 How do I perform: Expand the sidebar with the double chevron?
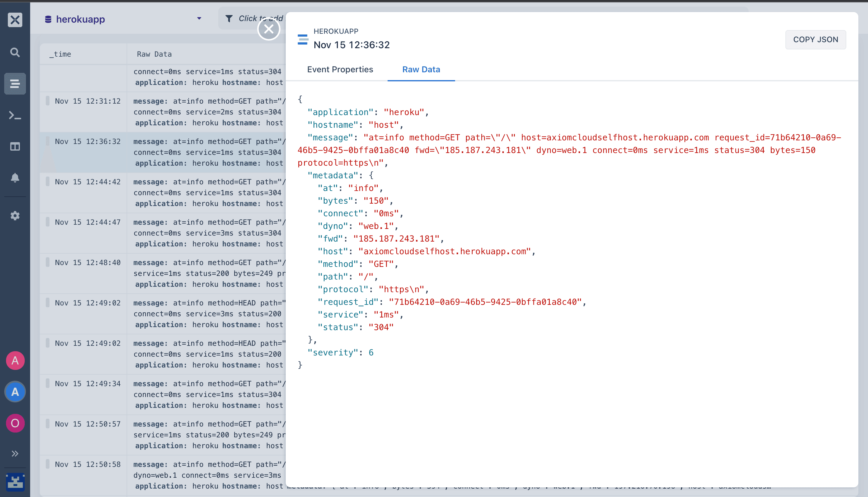tap(15, 453)
